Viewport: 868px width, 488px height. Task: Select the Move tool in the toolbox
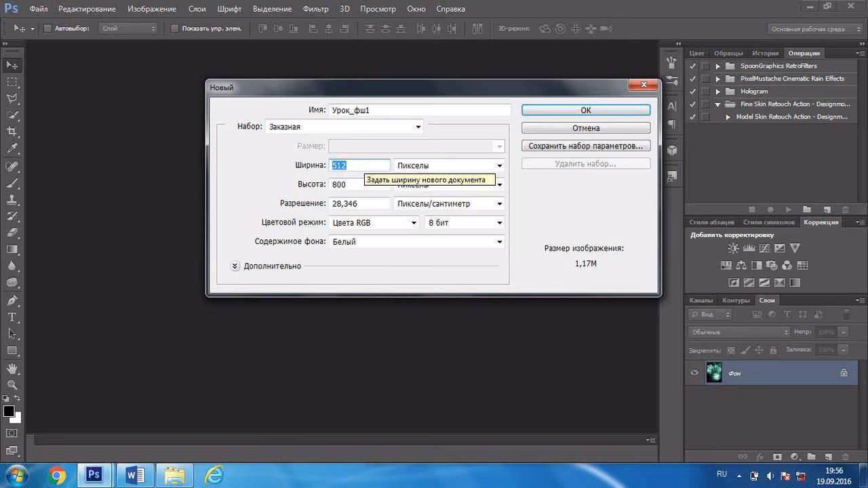pos(12,65)
